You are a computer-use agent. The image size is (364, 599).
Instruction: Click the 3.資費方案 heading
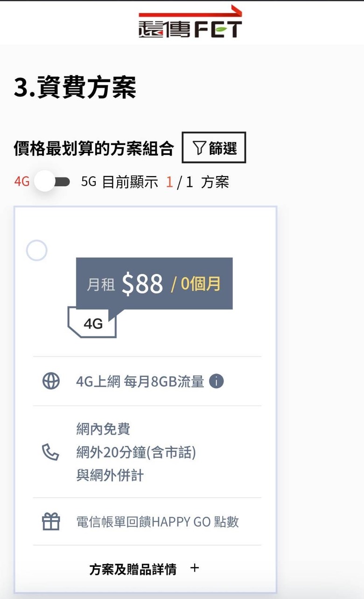(x=75, y=87)
